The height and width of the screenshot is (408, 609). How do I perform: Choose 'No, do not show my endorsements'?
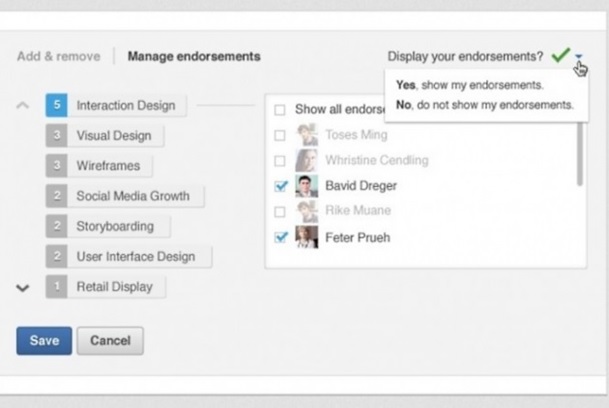[x=484, y=104]
